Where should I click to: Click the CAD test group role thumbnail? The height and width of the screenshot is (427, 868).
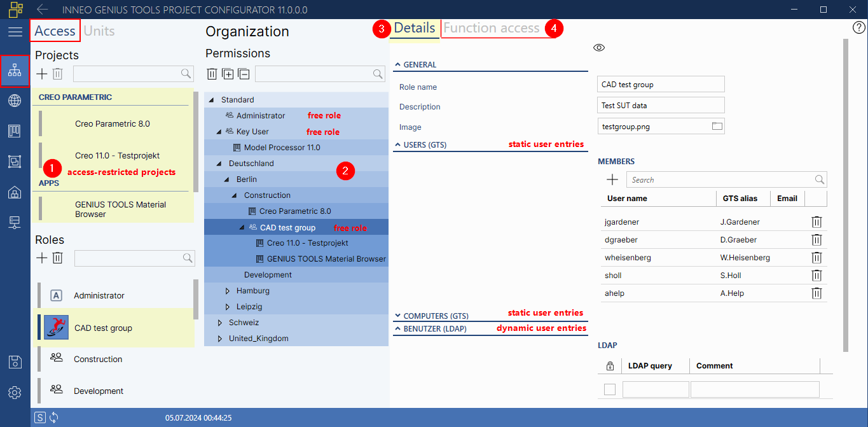(x=56, y=328)
